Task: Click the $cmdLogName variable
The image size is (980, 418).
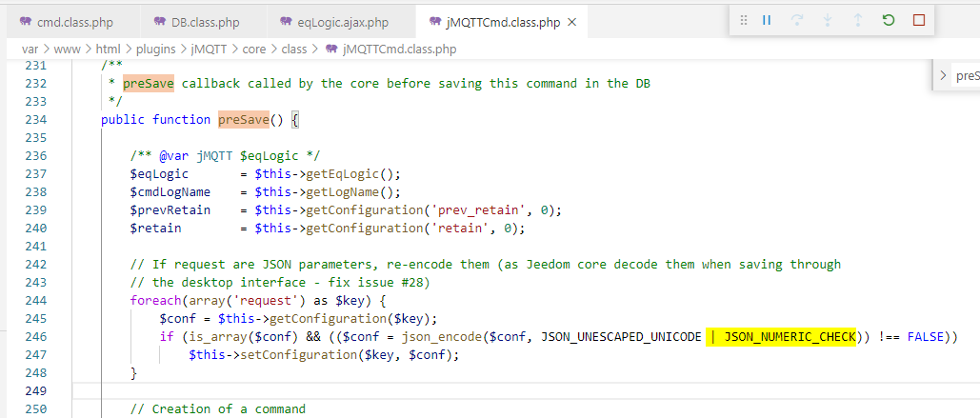Action: click(170, 191)
